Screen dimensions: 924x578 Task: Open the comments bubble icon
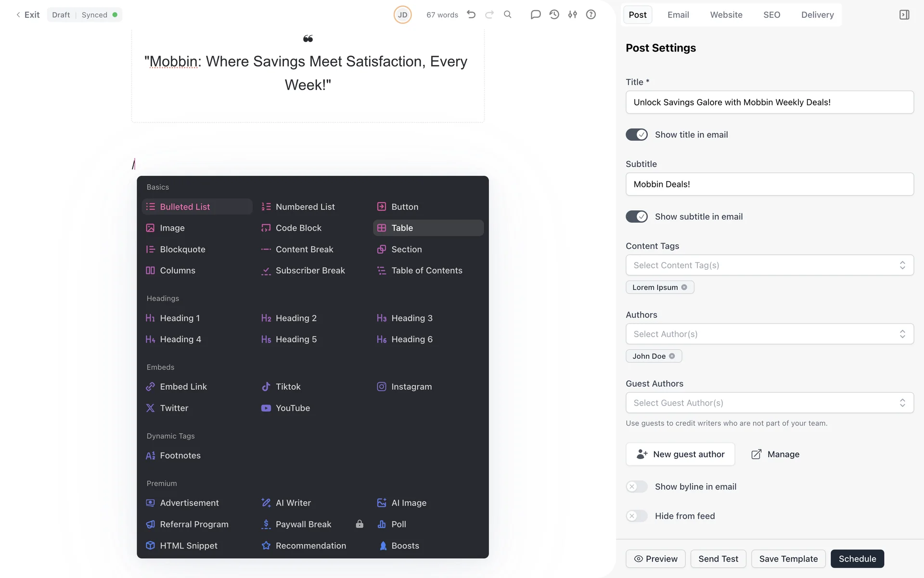coord(535,14)
